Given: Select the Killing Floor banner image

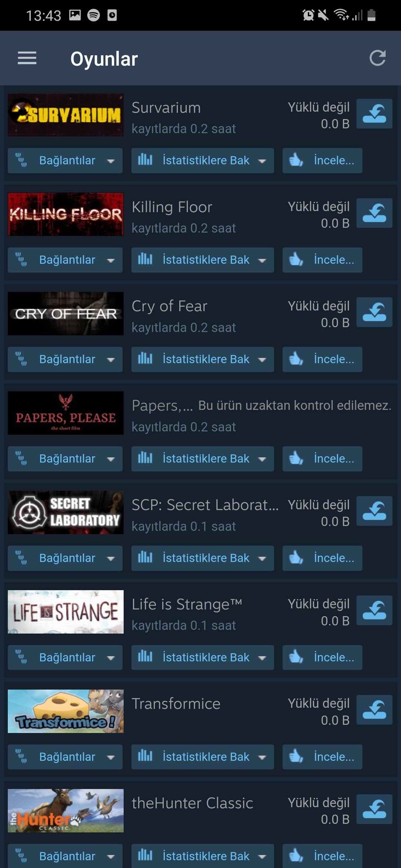Looking at the screenshot, I should point(66,214).
